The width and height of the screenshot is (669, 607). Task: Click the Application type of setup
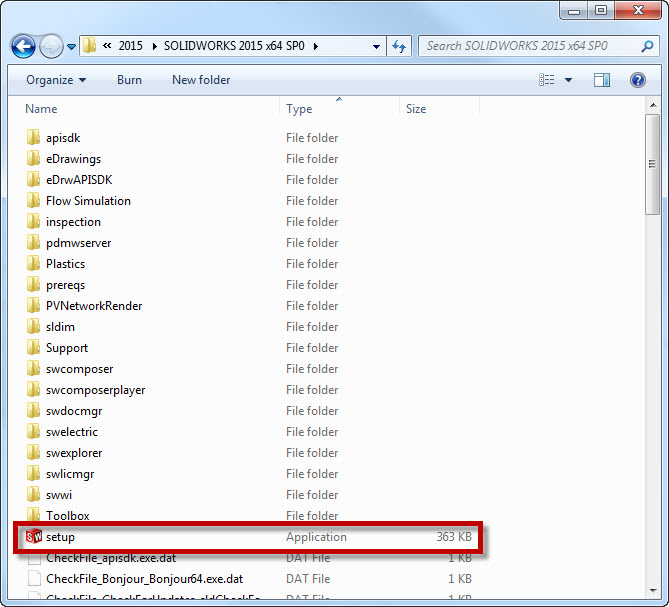(316, 537)
